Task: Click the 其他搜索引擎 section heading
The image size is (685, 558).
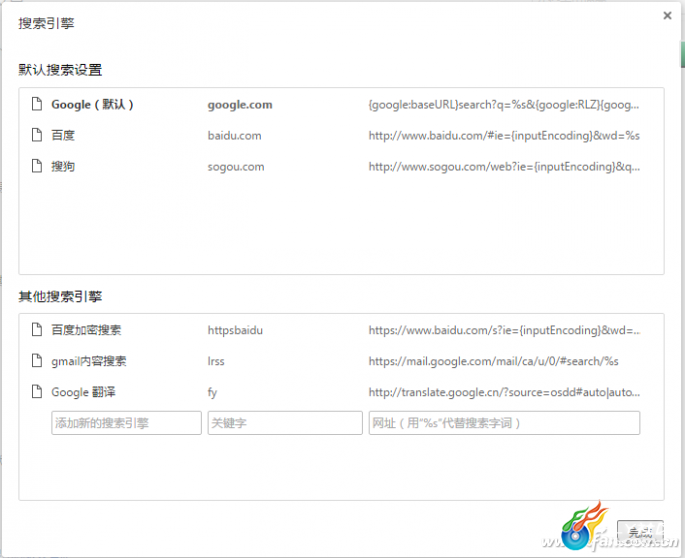Action: pos(60,297)
